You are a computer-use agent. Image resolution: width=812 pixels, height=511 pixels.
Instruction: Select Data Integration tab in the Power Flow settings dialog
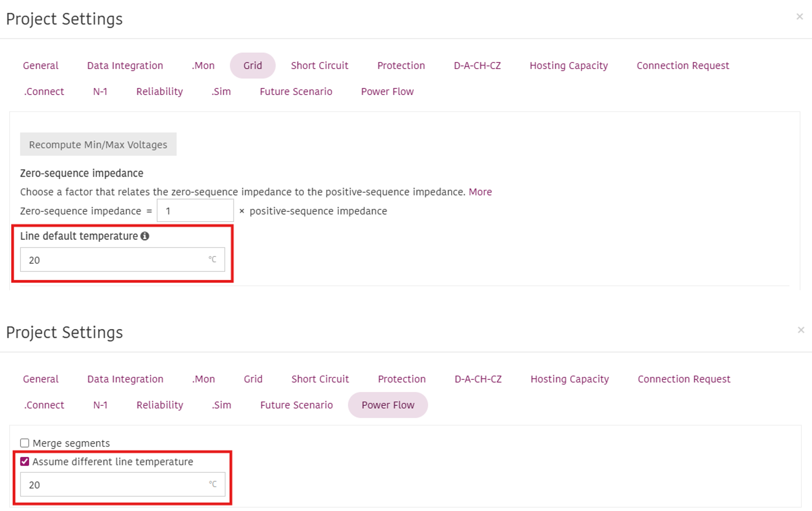125,379
